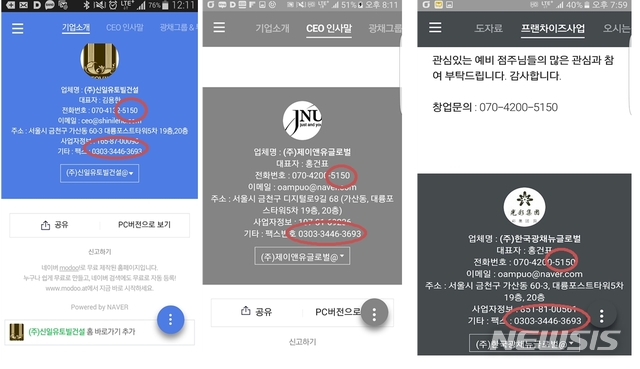Tap 업체명 (주)신일유토빌건설 text in blue panel
The image size is (640, 369).
pyautogui.click(x=100, y=90)
